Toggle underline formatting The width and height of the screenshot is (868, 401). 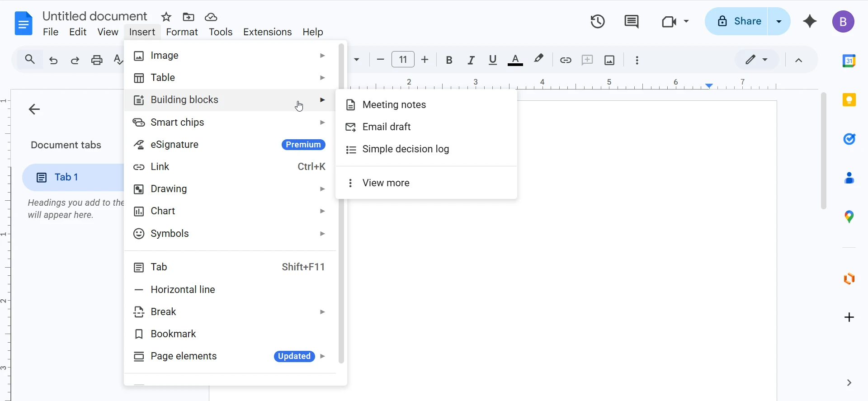point(493,60)
